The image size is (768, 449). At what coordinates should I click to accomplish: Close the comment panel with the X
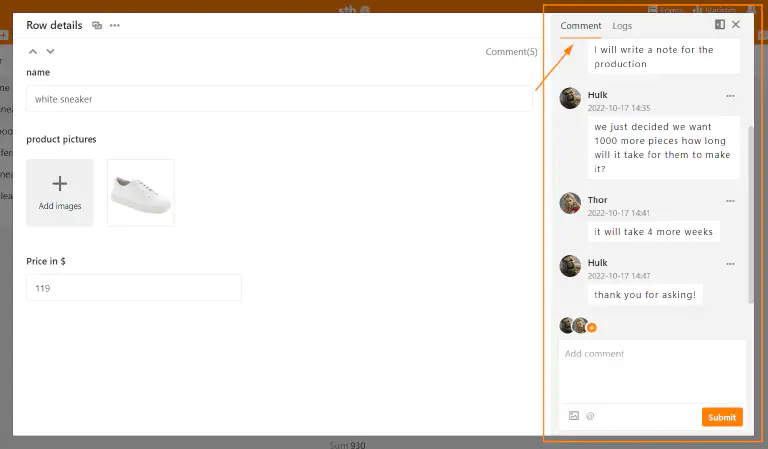(x=736, y=24)
